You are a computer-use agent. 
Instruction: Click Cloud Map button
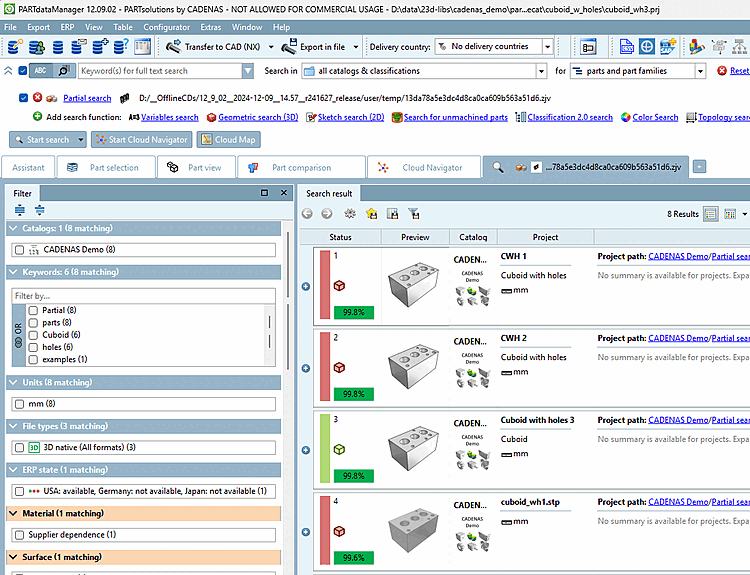pos(229,140)
